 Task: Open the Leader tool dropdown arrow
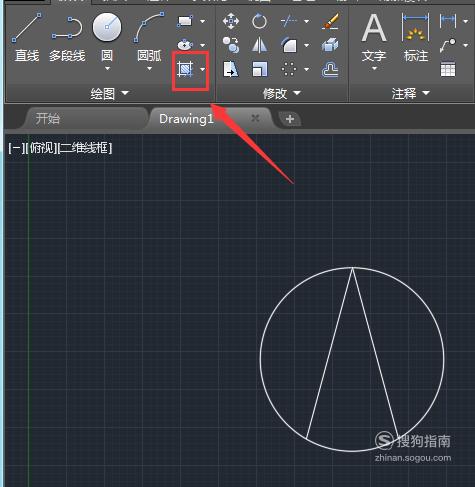(x=466, y=45)
